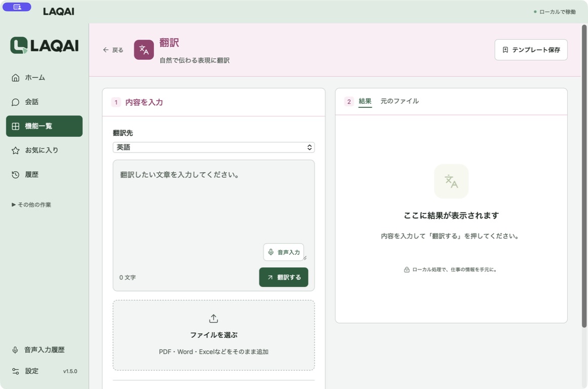This screenshot has width=588, height=389.
Task: Click the 自然で伝わる表現に翻訳 subtitle
Action: [x=194, y=60]
